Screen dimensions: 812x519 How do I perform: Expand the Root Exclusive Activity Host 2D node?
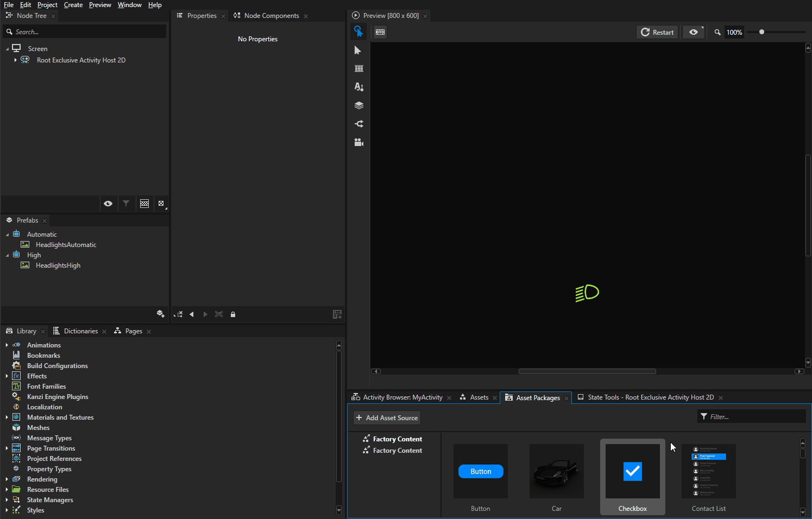pos(15,60)
